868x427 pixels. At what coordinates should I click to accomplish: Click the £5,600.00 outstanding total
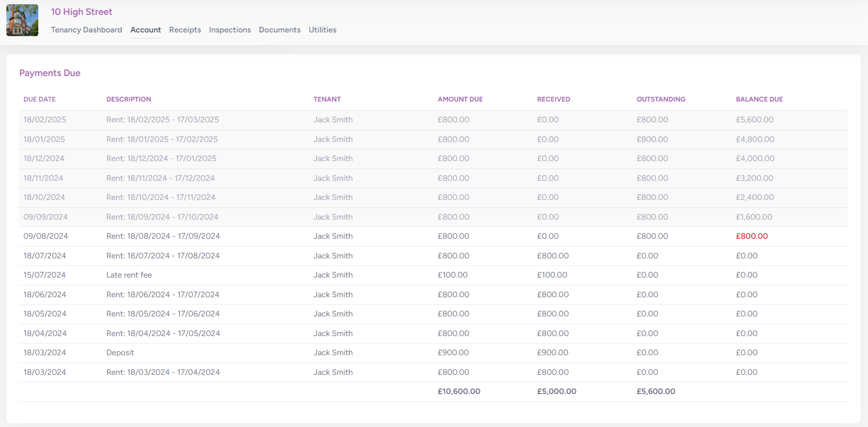pyautogui.click(x=656, y=391)
